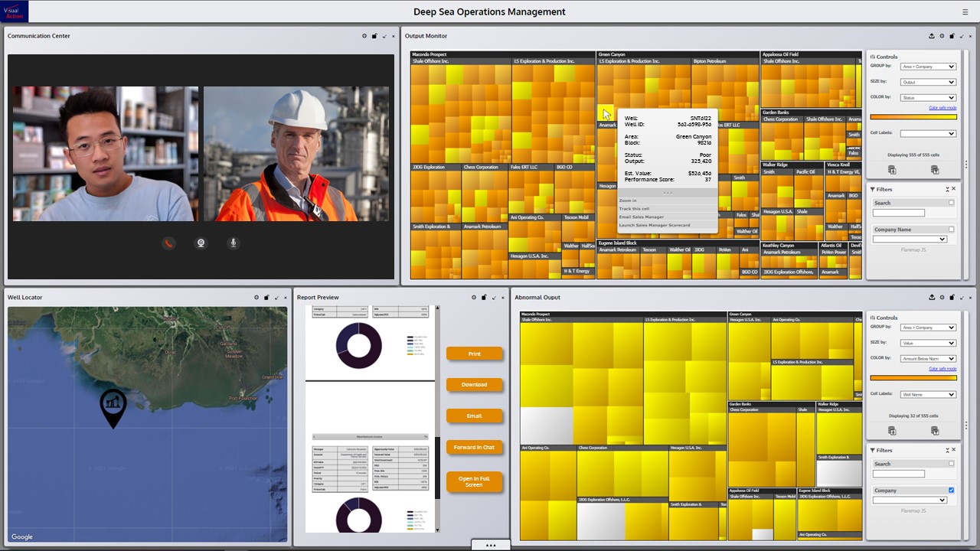Collapse the Filters section in Abnormal Ouput
Screen dimensions: 980x551
tap(947, 450)
